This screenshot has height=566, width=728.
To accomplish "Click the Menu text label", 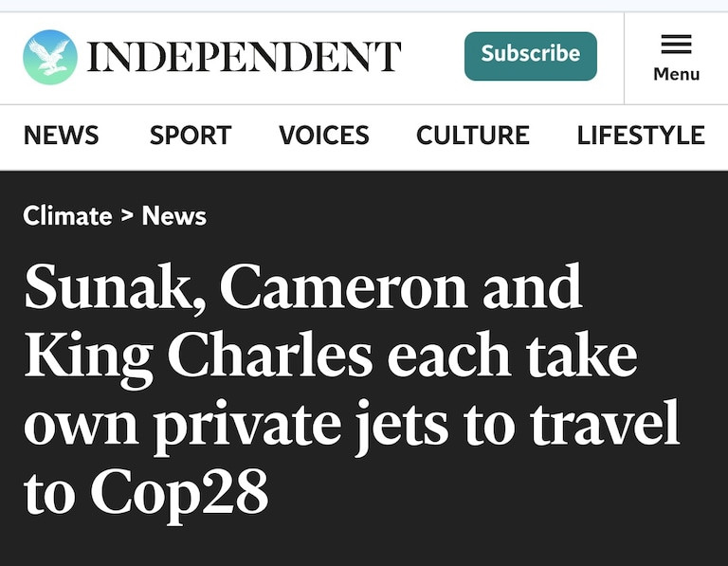I will (x=676, y=74).
